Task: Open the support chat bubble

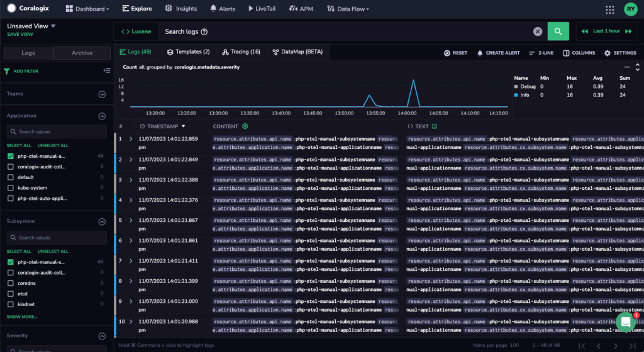Action: click(x=626, y=322)
